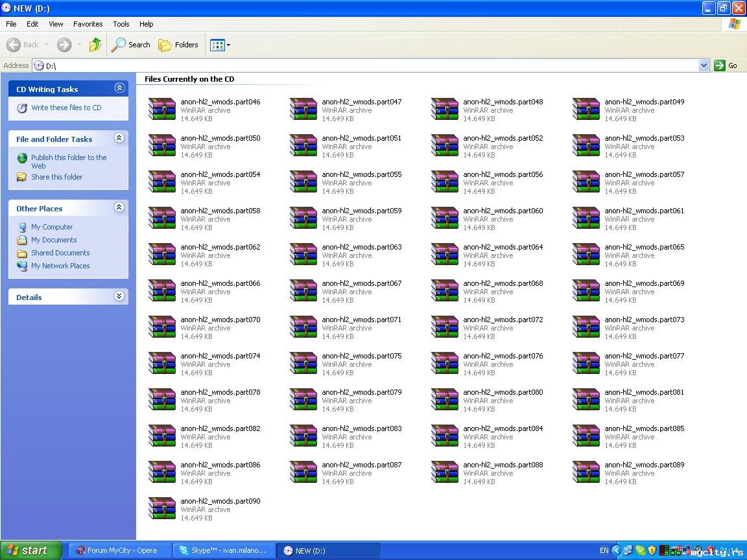Select the part055 WinRAR archive icon
747x560 pixels.
pyautogui.click(x=303, y=181)
